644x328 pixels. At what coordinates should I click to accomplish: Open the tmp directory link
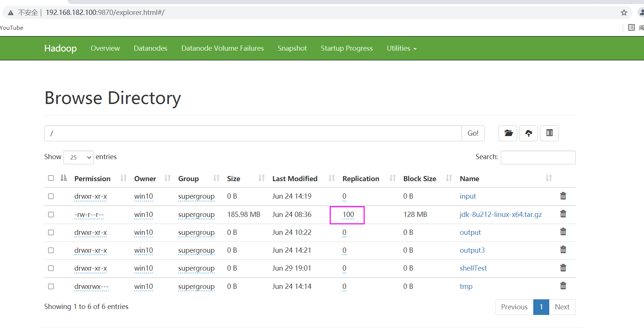(466, 286)
